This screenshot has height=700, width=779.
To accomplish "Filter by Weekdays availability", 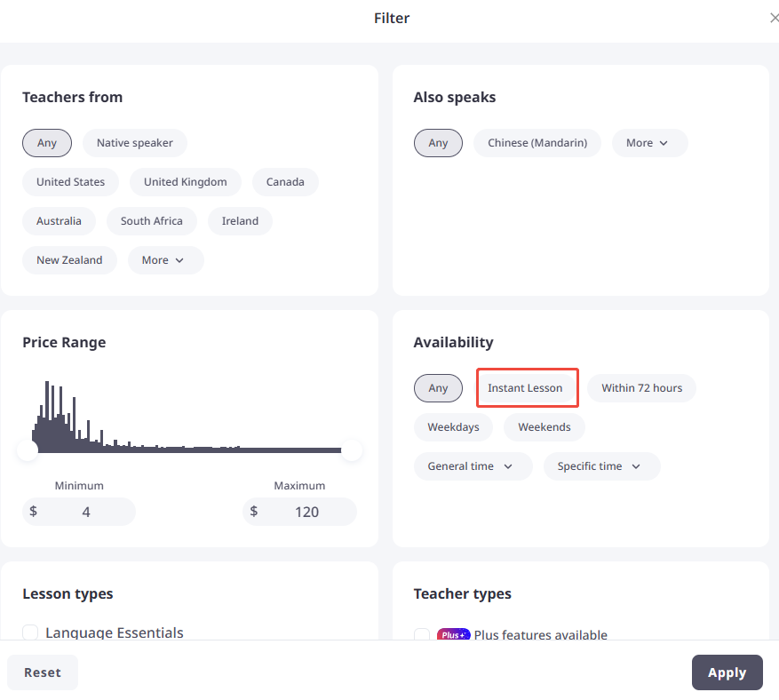I will [x=453, y=427].
